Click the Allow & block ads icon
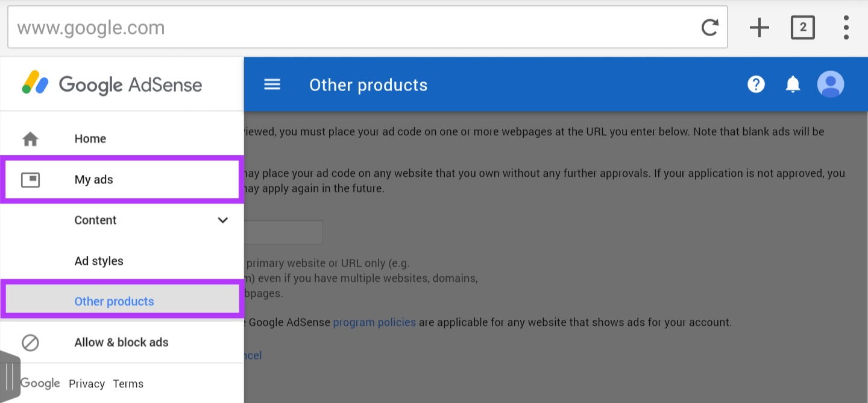Image resolution: width=868 pixels, height=403 pixels. (30, 342)
